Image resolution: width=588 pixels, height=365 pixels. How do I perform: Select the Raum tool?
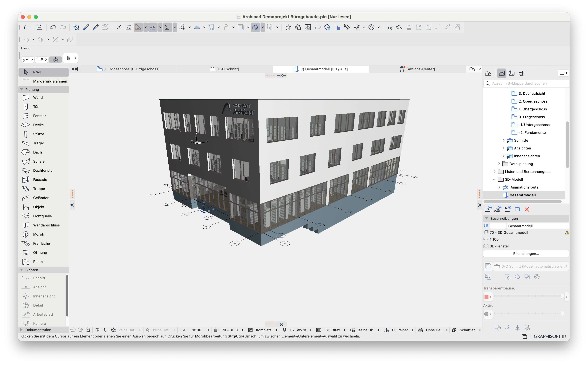[x=43, y=262]
